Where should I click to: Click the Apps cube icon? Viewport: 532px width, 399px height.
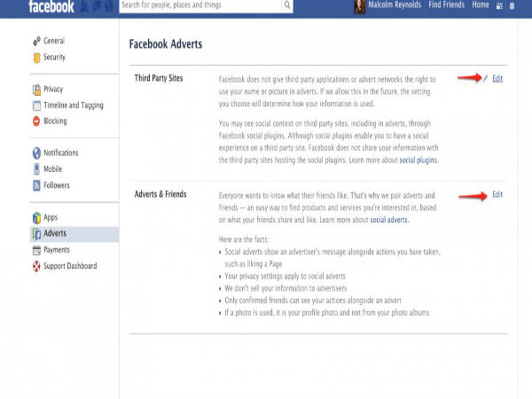(36, 218)
